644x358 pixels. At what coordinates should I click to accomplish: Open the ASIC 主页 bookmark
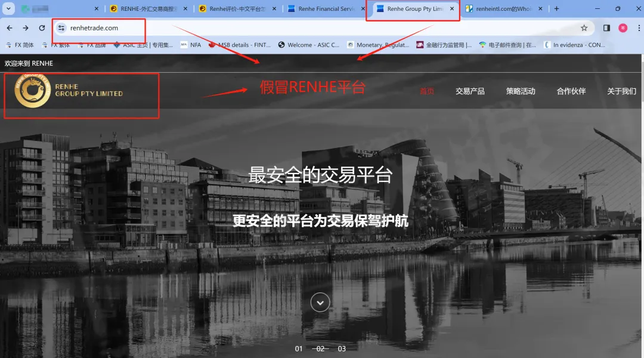click(x=143, y=45)
